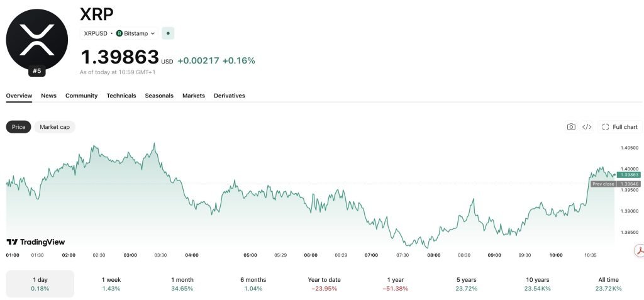The image size is (644, 300).
Task: Take a chart snapshot with the camera icon
Action: 571,127
